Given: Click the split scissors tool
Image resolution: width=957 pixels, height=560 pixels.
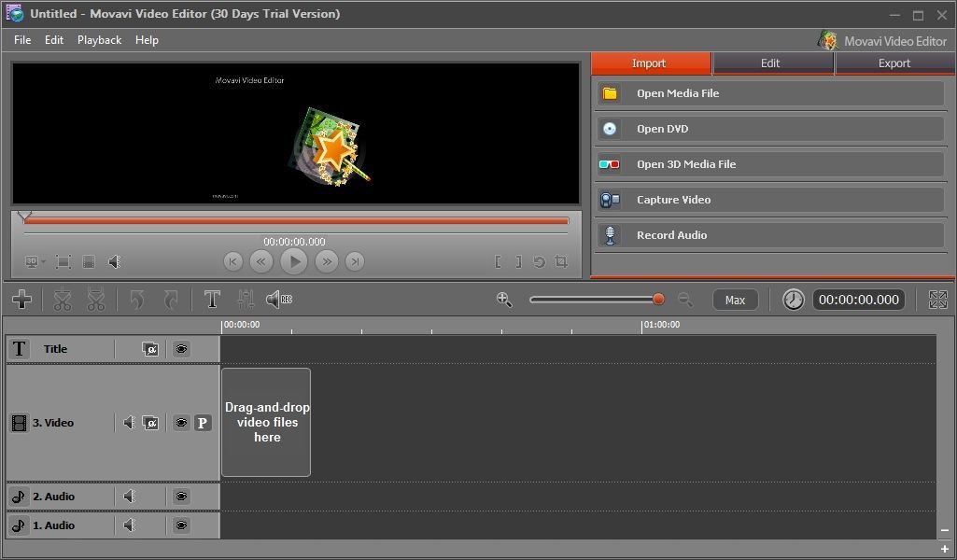Looking at the screenshot, I should [62, 300].
